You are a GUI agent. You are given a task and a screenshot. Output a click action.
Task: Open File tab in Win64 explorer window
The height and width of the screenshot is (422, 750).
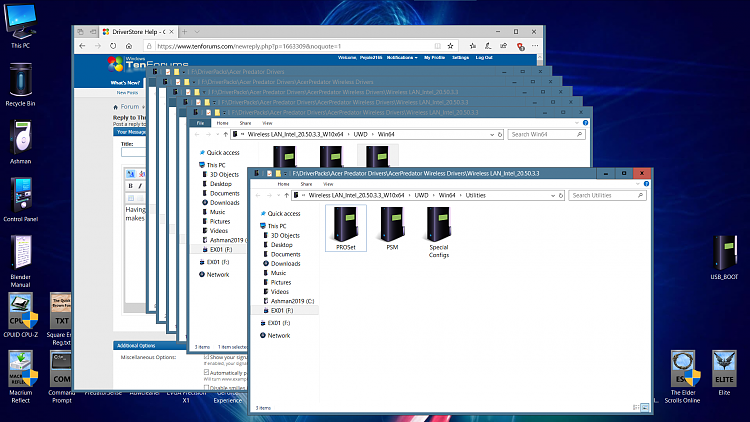coord(200,123)
